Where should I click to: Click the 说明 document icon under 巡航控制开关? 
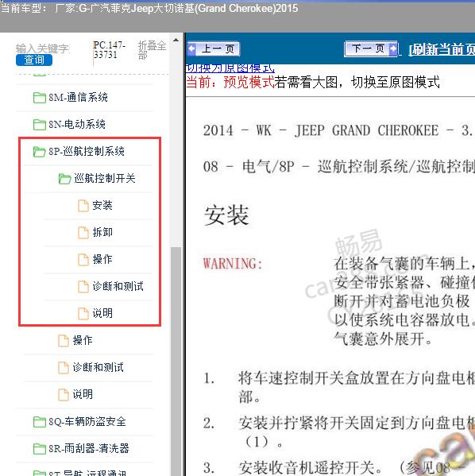[x=83, y=313]
